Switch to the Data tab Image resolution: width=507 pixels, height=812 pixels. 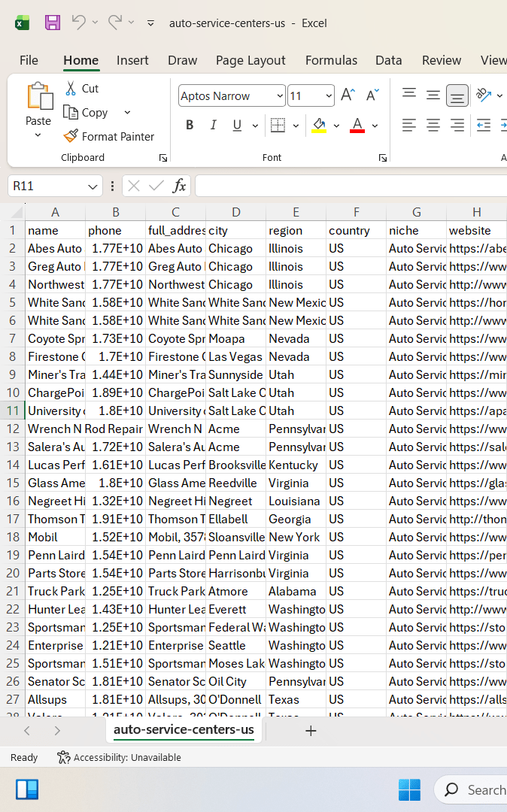(389, 60)
